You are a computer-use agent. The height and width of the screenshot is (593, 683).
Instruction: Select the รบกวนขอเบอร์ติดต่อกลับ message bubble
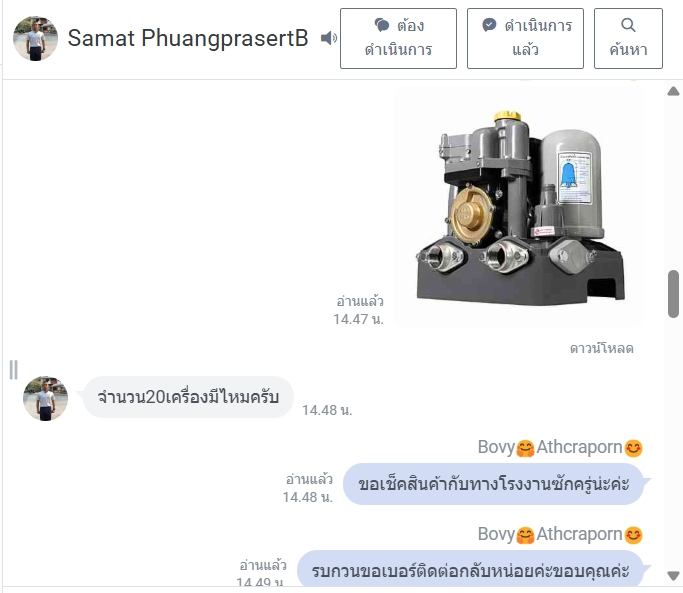tap(470, 568)
